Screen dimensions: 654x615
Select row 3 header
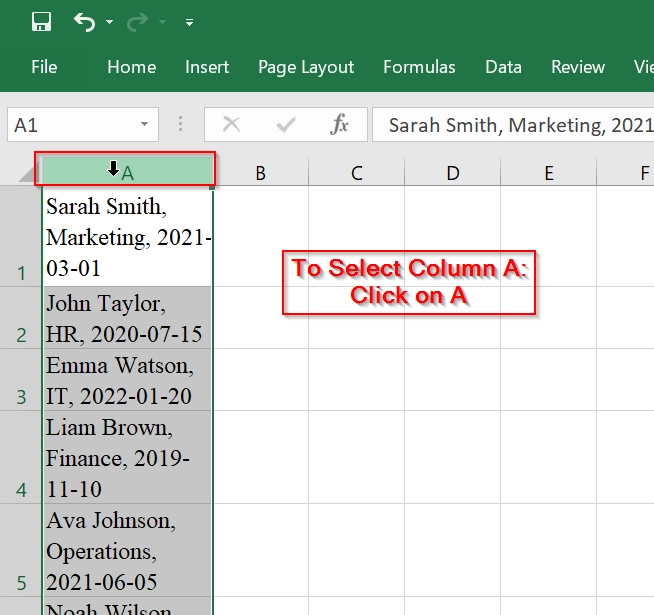(x=21, y=380)
